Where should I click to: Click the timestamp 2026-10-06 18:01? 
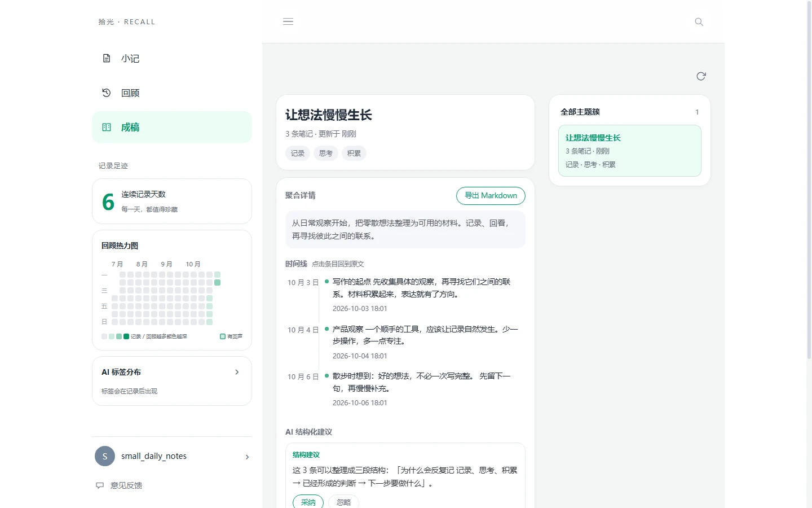[360, 403]
